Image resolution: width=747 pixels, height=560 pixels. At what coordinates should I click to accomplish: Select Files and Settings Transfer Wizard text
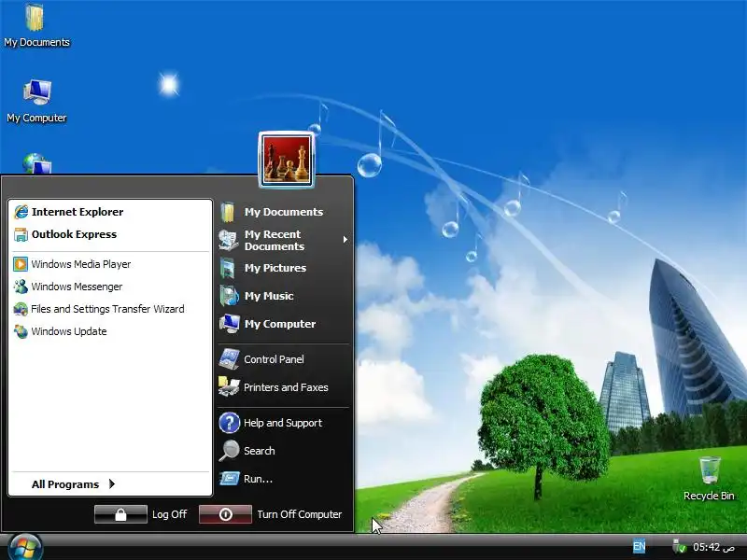click(107, 309)
